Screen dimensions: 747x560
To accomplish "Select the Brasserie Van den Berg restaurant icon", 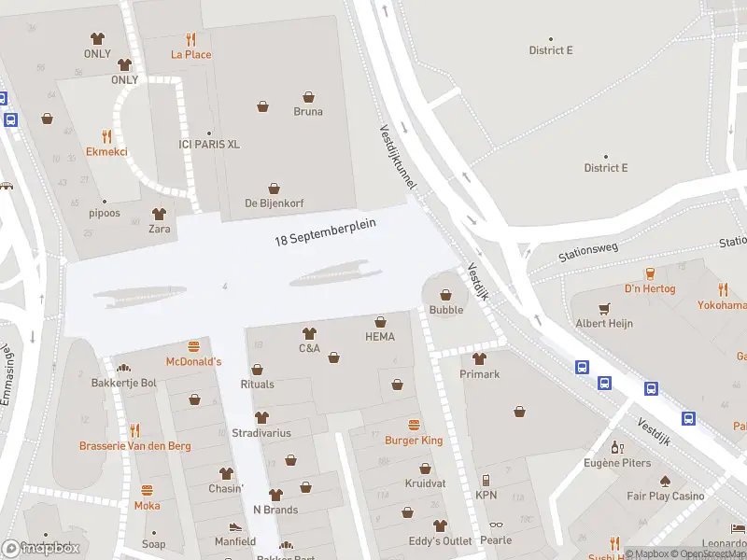I will tap(135, 430).
